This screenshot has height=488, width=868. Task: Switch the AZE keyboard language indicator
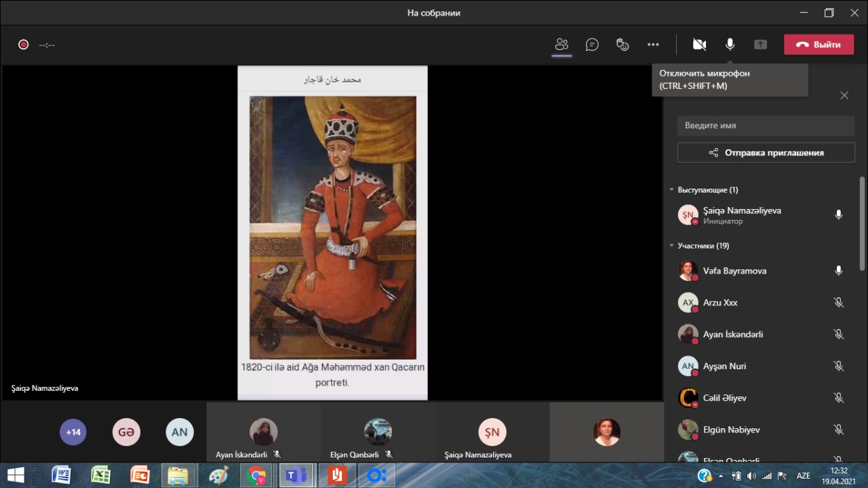click(x=803, y=475)
